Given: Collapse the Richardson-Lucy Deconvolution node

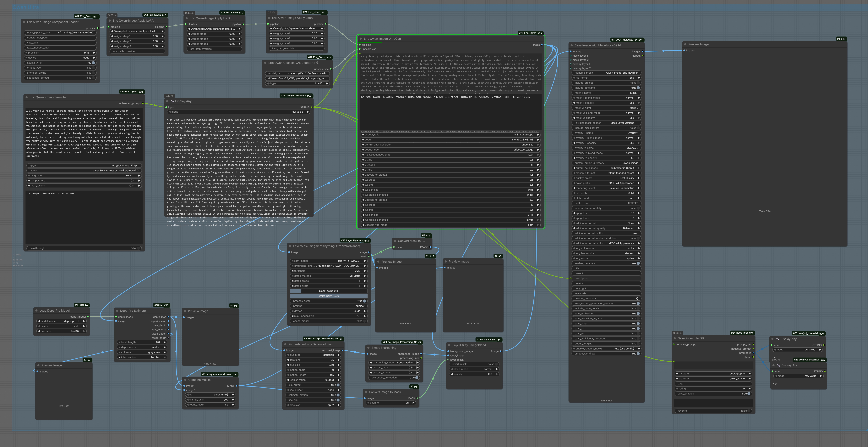Looking at the screenshot, I should click(x=285, y=344).
